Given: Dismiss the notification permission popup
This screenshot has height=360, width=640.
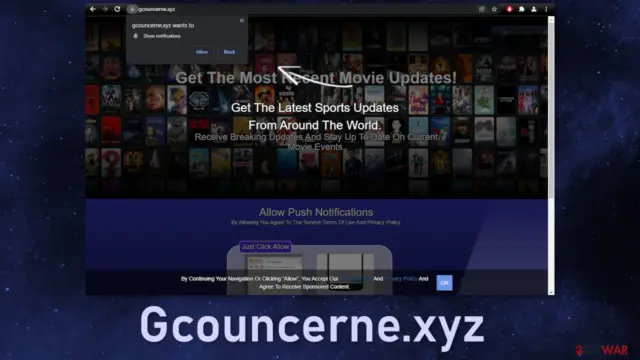Looking at the screenshot, I should (x=242, y=20).
